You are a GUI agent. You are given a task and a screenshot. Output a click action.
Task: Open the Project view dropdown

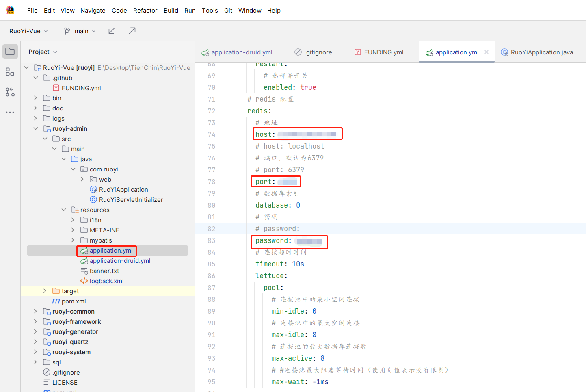[43, 52]
